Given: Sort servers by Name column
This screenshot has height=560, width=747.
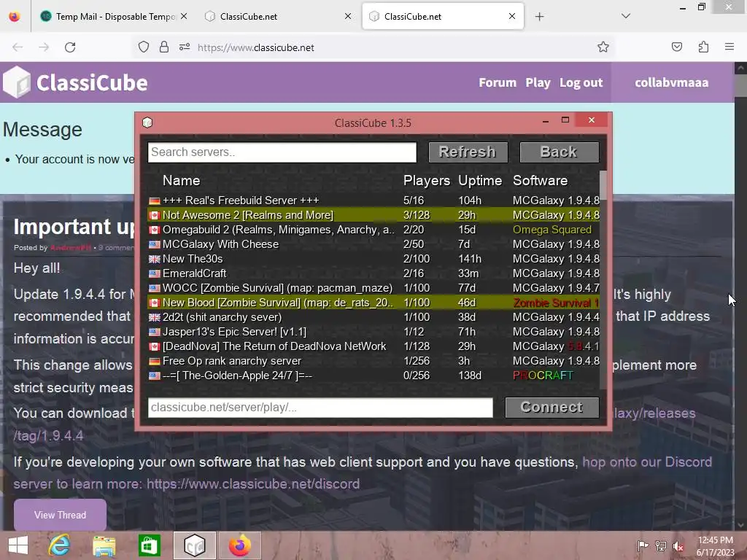Looking at the screenshot, I should pyautogui.click(x=181, y=181).
